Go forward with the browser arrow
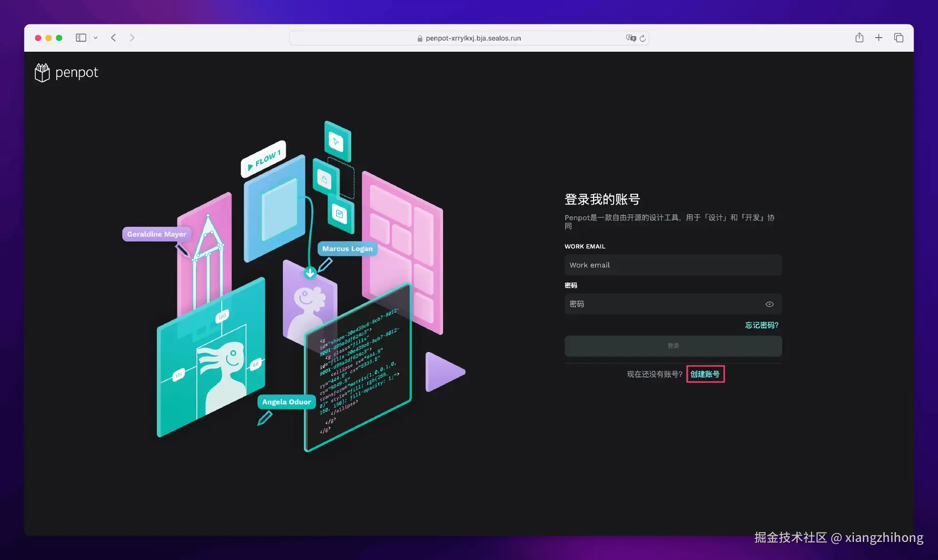 [x=132, y=38]
